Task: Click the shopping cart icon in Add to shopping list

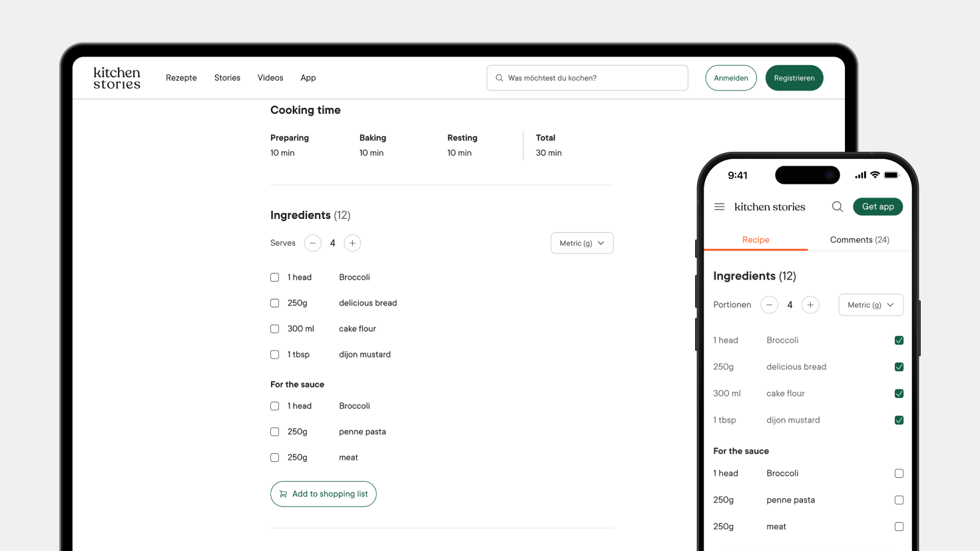Action: coord(284,494)
